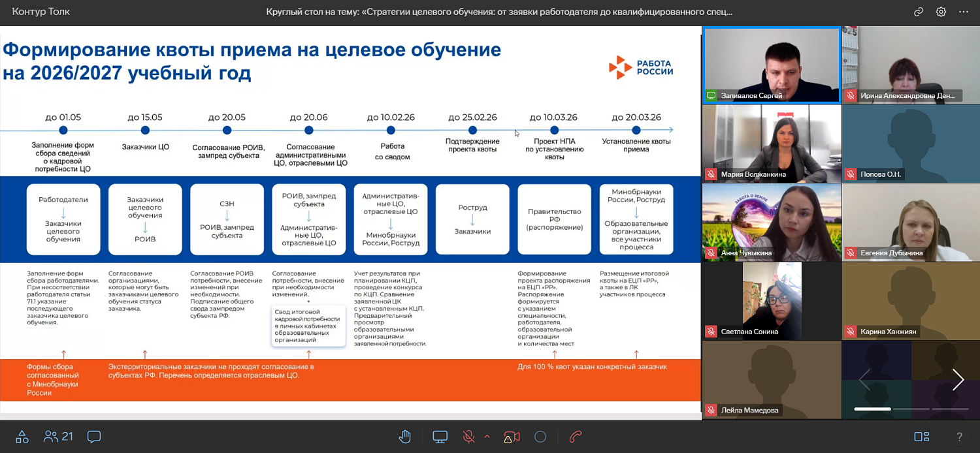This screenshot has height=453, width=980.
Task: Raise your hand in the meeting
Action: tap(405, 437)
